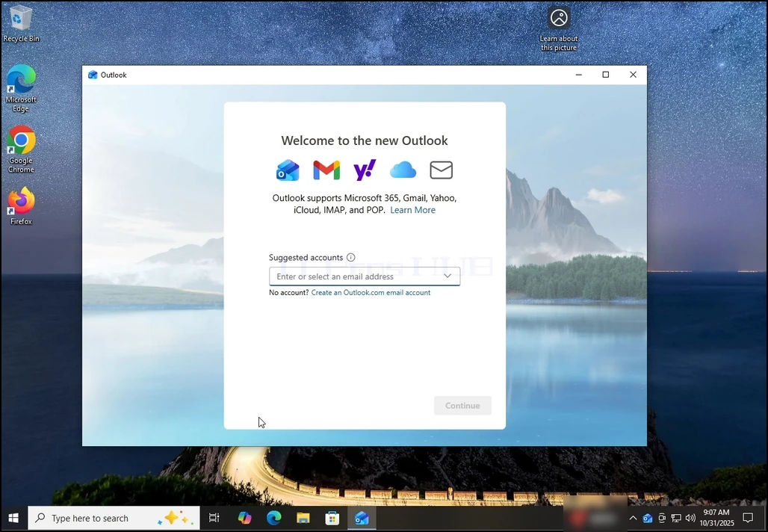Click the Suggested accounts label
This screenshot has width=768, height=532.
306,257
